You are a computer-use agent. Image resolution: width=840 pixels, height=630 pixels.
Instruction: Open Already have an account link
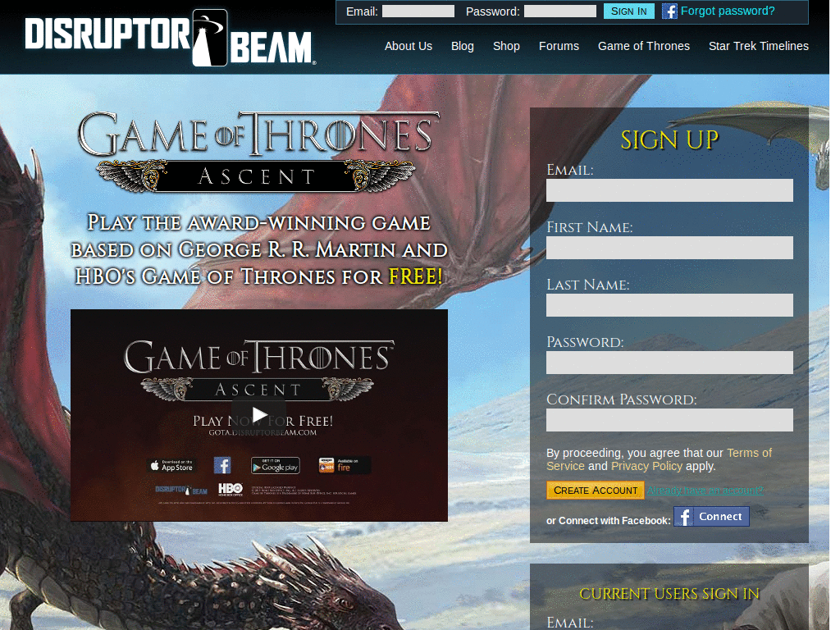click(705, 491)
